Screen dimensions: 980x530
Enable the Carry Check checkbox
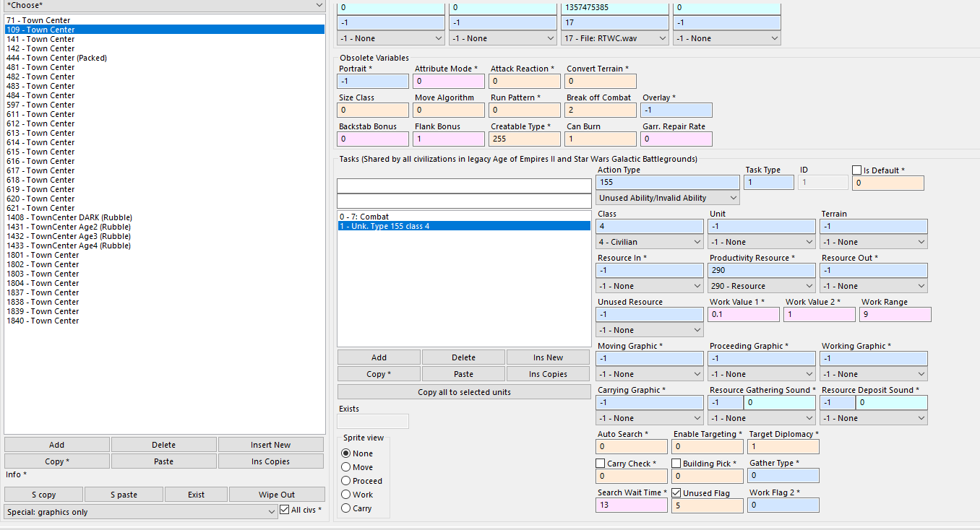pos(601,464)
